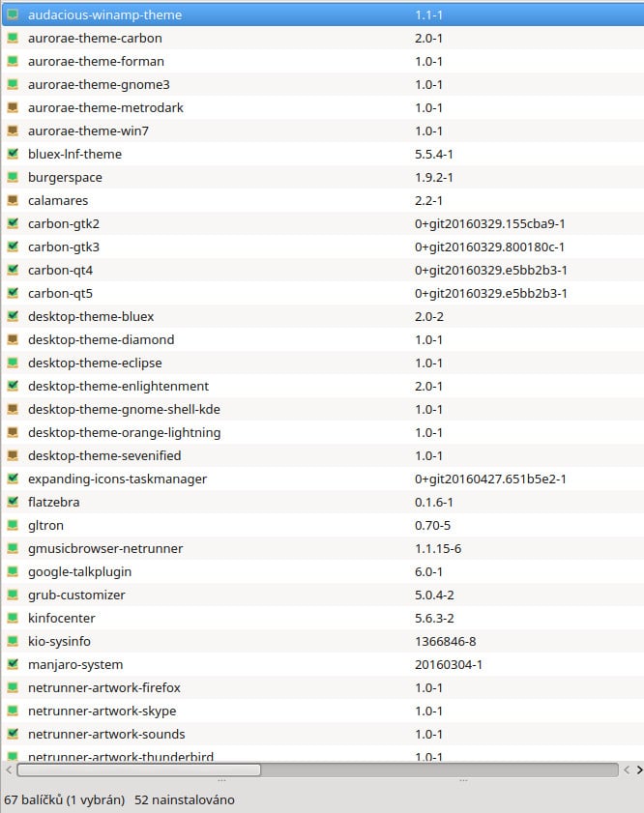The image size is (644, 813).
Task: Click the desktop-theme-eclipse status icon
Action: [13, 363]
